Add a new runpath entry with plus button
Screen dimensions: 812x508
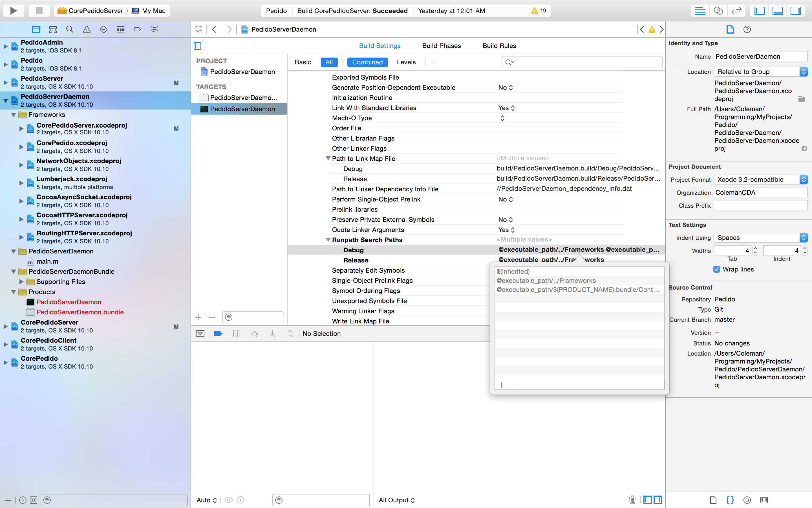pos(501,385)
